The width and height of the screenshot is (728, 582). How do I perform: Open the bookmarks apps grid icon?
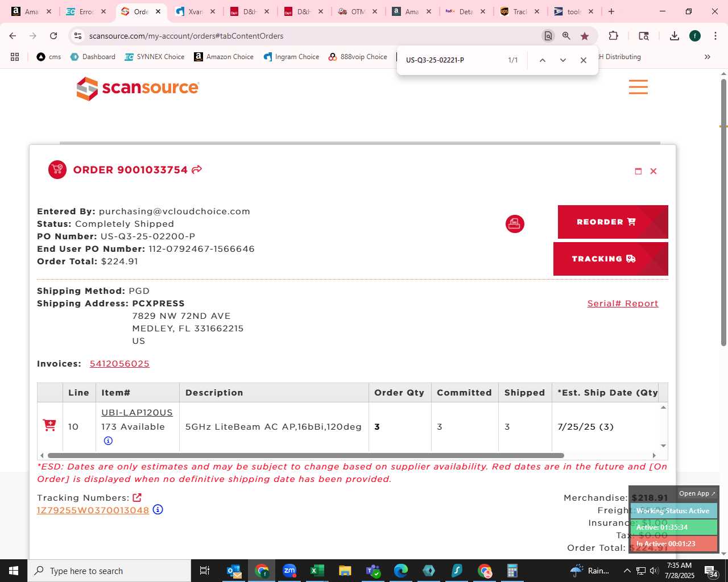[x=15, y=57]
